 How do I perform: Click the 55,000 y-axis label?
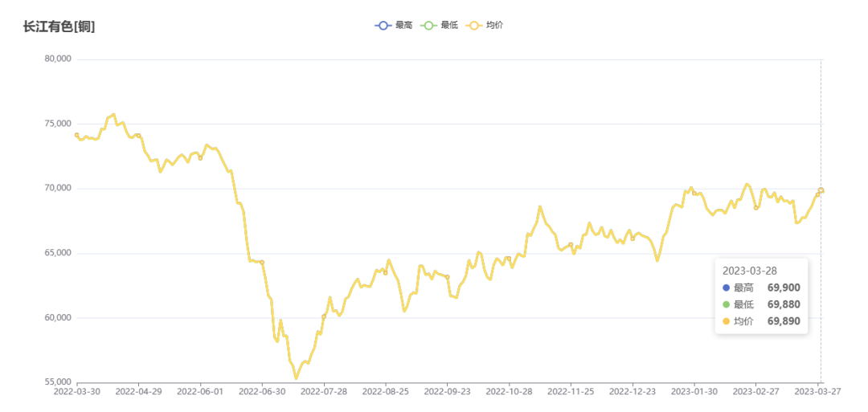click(57, 382)
